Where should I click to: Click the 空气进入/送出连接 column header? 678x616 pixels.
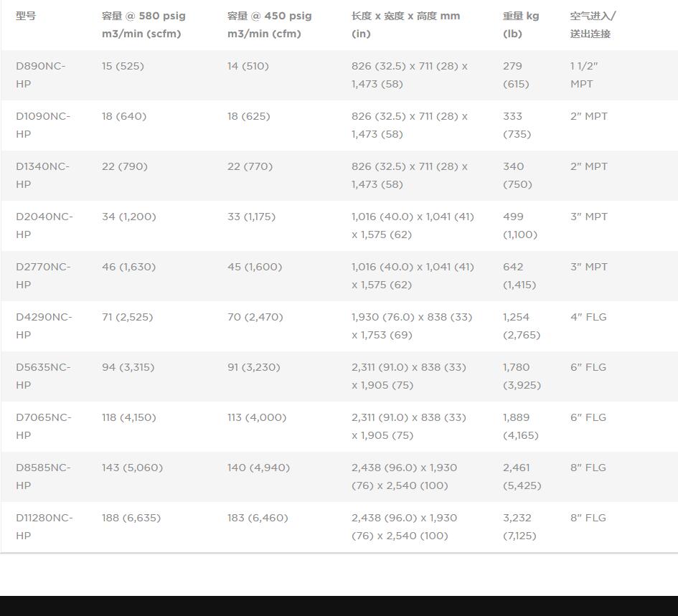click(593, 24)
